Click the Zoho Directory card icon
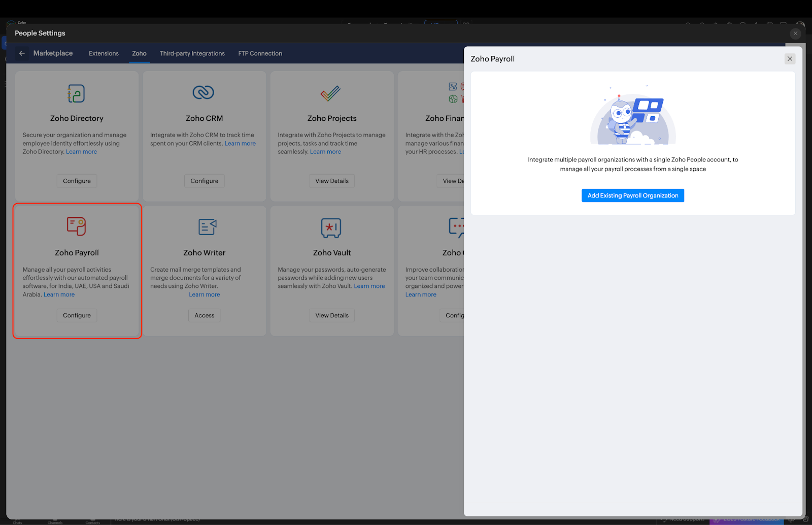 tap(76, 93)
